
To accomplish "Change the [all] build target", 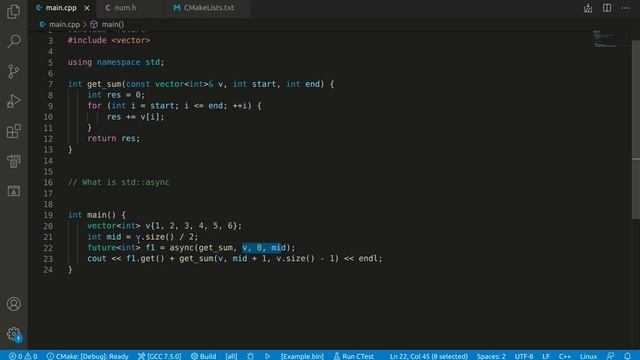I will pyautogui.click(x=231, y=356).
